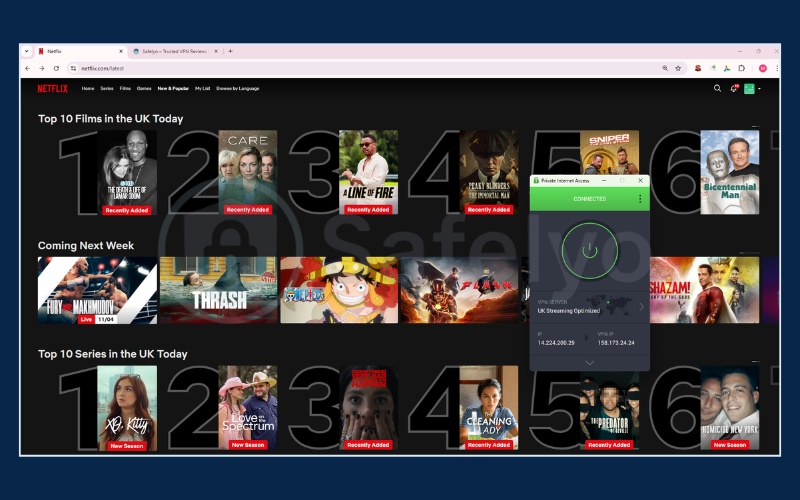Open the tri-color pinwheel browser extension

pyautogui.click(x=727, y=68)
